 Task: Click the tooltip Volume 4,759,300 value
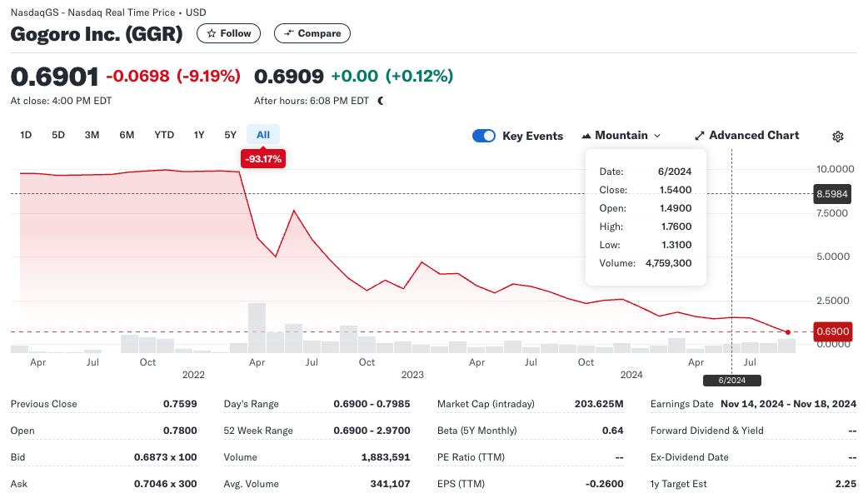pos(668,263)
